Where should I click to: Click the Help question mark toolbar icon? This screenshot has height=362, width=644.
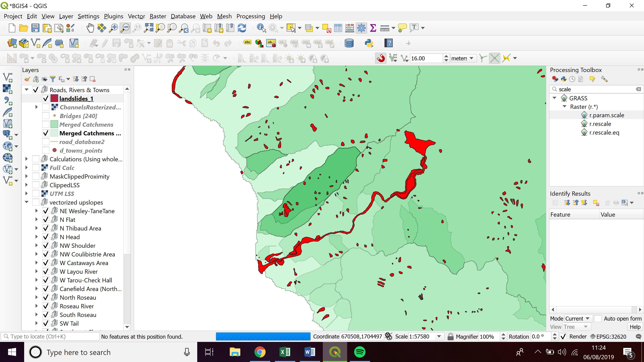tap(389, 43)
